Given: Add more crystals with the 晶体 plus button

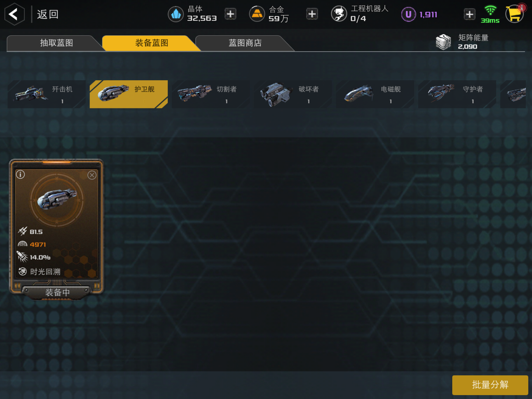Looking at the screenshot, I should (x=230, y=14).
